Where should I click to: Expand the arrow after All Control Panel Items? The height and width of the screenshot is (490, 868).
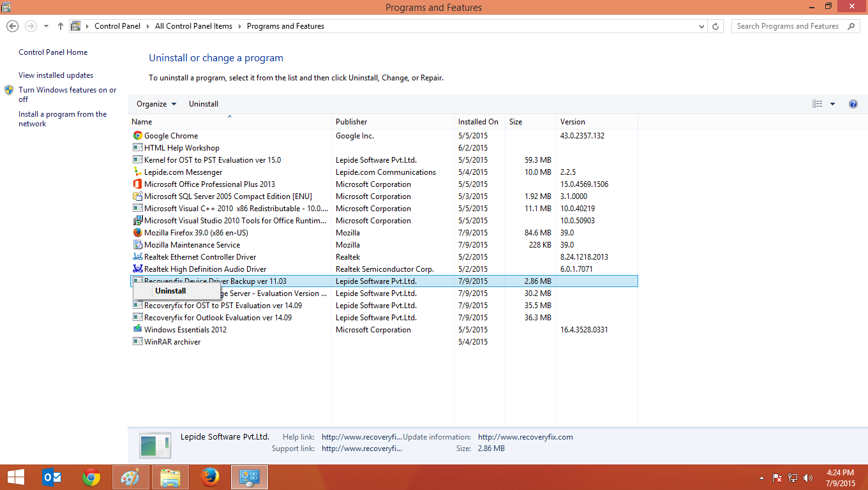tap(240, 26)
